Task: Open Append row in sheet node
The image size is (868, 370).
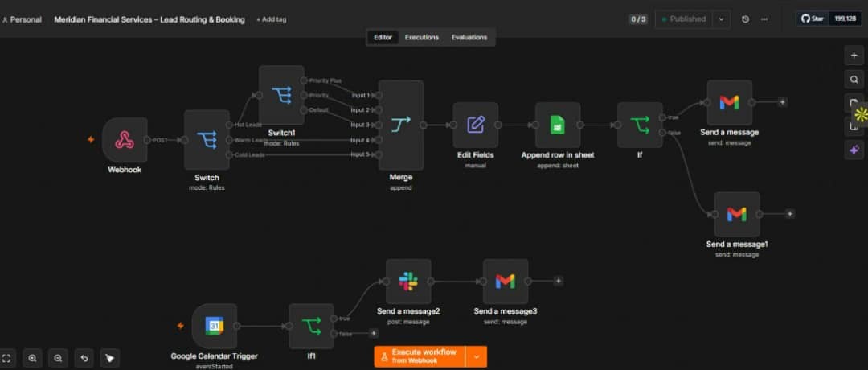Action: click(558, 125)
